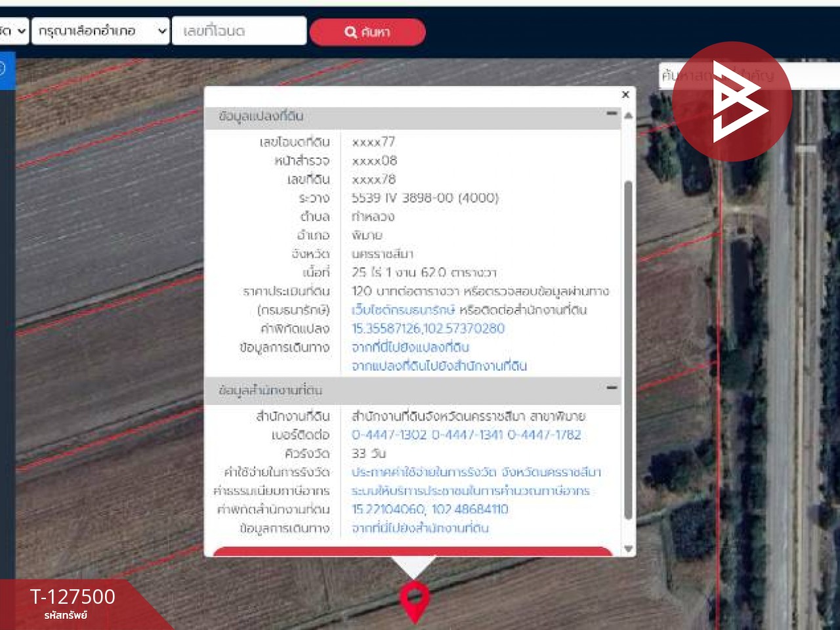Click the blue round icon on left sidebar

pos(2,68)
